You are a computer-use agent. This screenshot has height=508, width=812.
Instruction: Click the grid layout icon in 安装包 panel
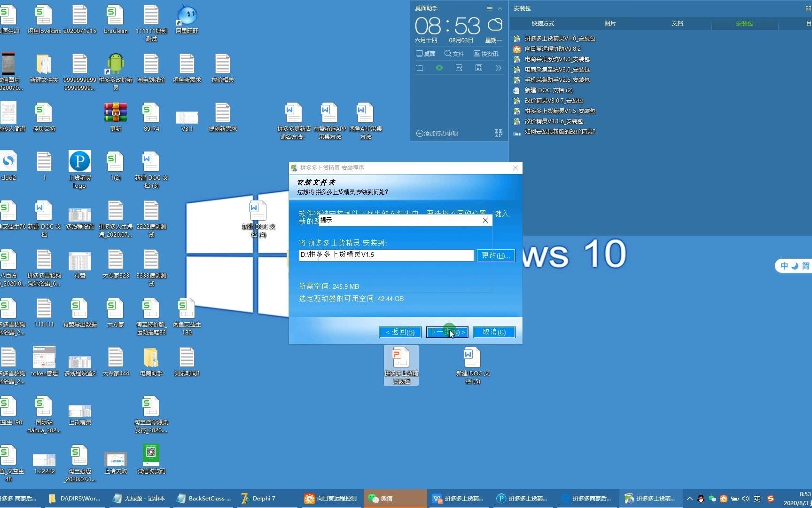[x=808, y=8]
